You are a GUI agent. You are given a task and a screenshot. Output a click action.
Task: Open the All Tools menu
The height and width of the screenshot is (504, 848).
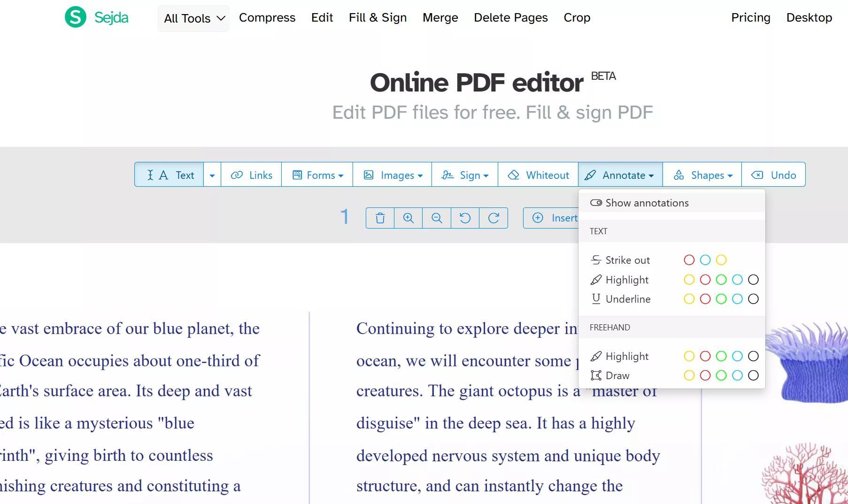[193, 18]
